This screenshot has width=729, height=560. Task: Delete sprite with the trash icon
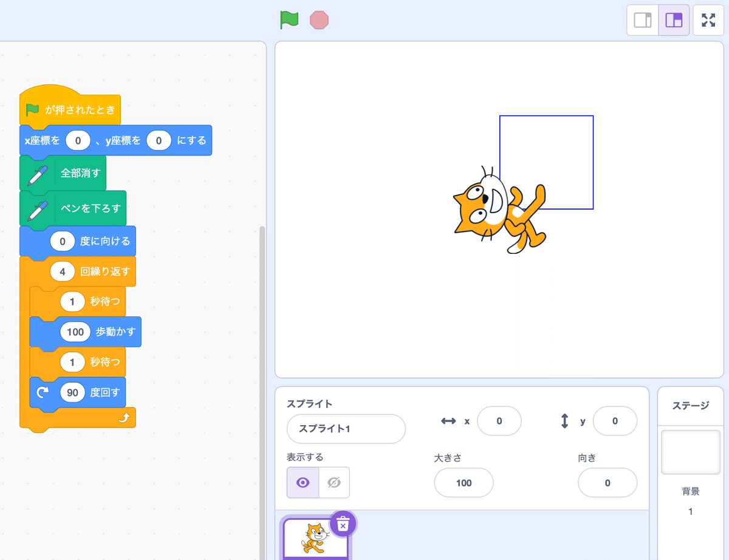(343, 524)
